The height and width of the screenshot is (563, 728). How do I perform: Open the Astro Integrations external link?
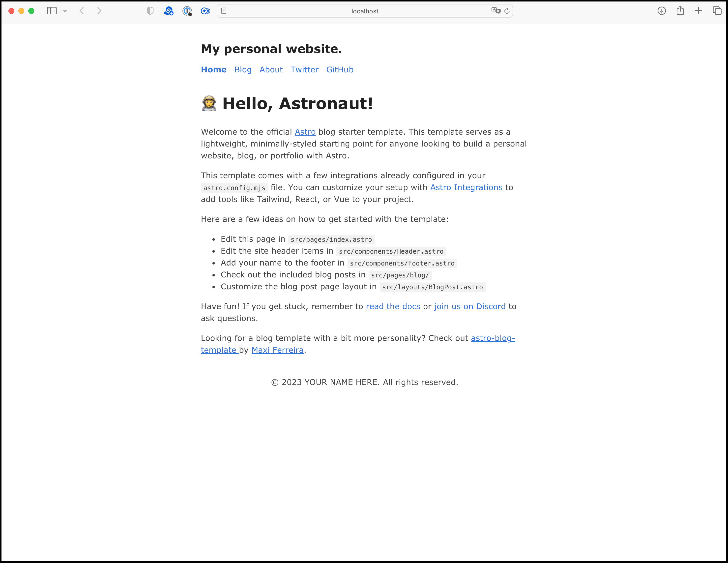[466, 187]
